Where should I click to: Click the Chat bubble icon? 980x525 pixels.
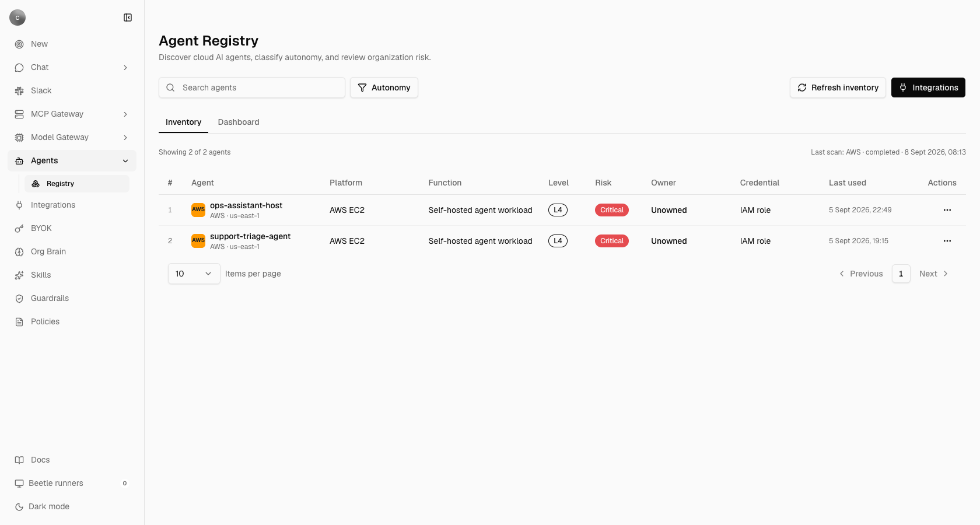tap(19, 68)
